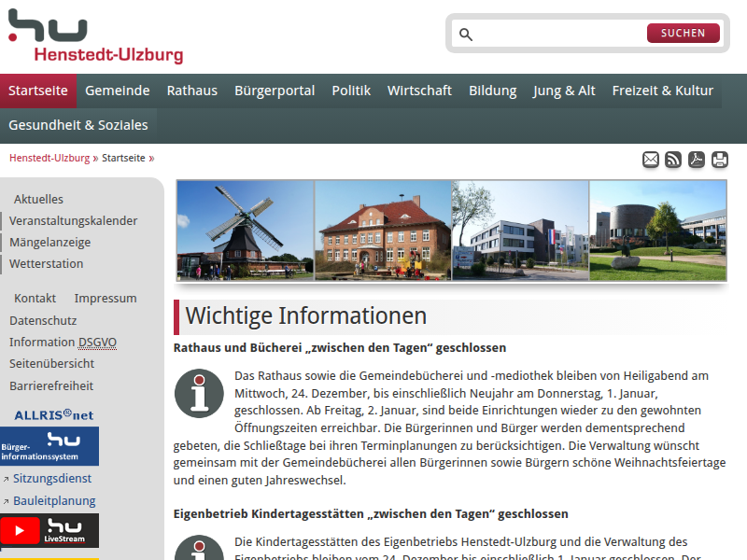Open the email sharing icon
747x560 pixels.
[650, 160]
